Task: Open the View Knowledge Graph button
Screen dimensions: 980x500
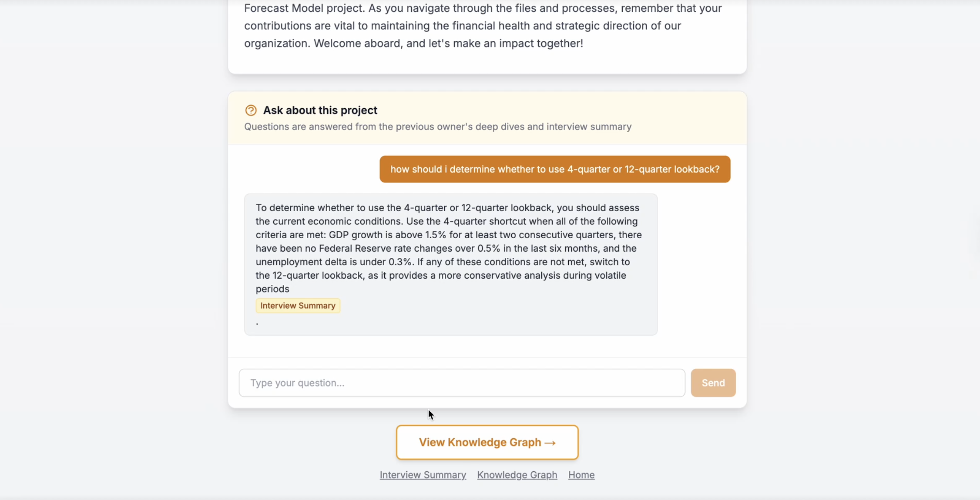Action: click(487, 443)
